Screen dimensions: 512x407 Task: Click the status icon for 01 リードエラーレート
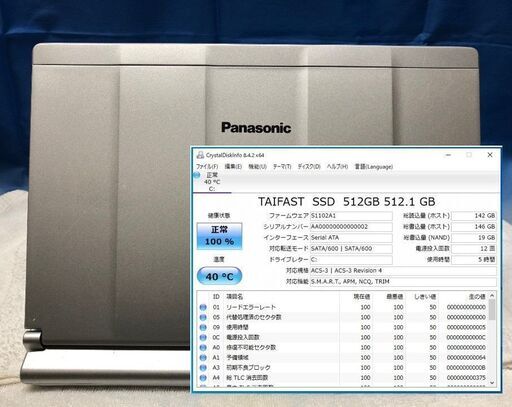pyautogui.click(x=203, y=307)
